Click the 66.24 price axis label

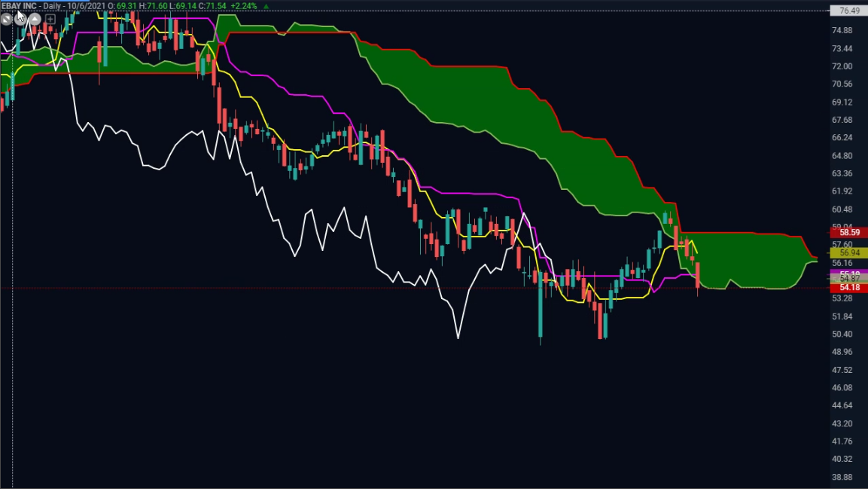(x=842, y=138)
